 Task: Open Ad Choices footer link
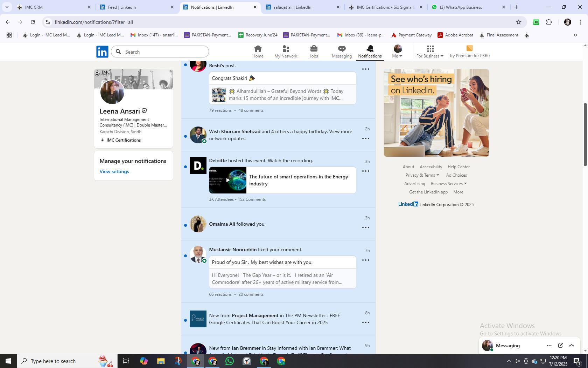pos(456,175)
